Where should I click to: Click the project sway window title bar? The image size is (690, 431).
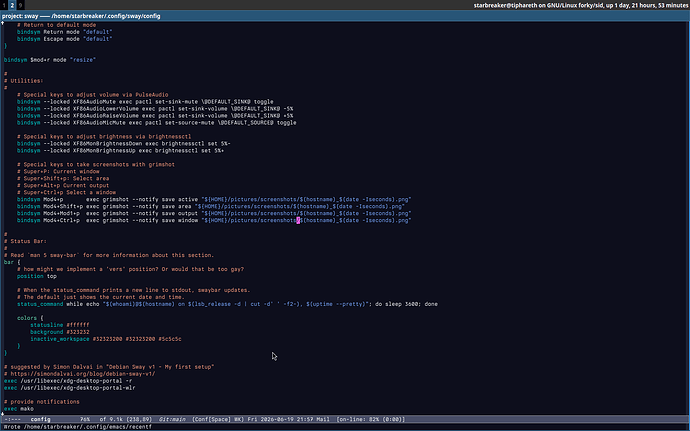coord(345,16)
